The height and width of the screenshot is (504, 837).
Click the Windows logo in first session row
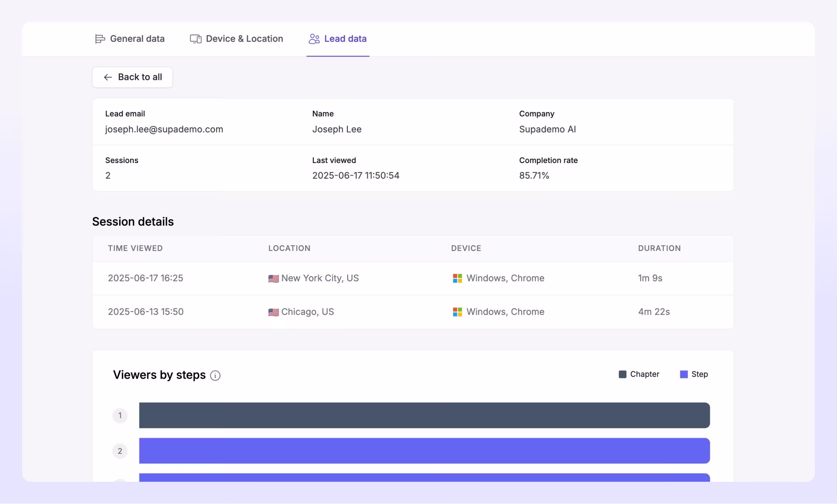point(457,278)
